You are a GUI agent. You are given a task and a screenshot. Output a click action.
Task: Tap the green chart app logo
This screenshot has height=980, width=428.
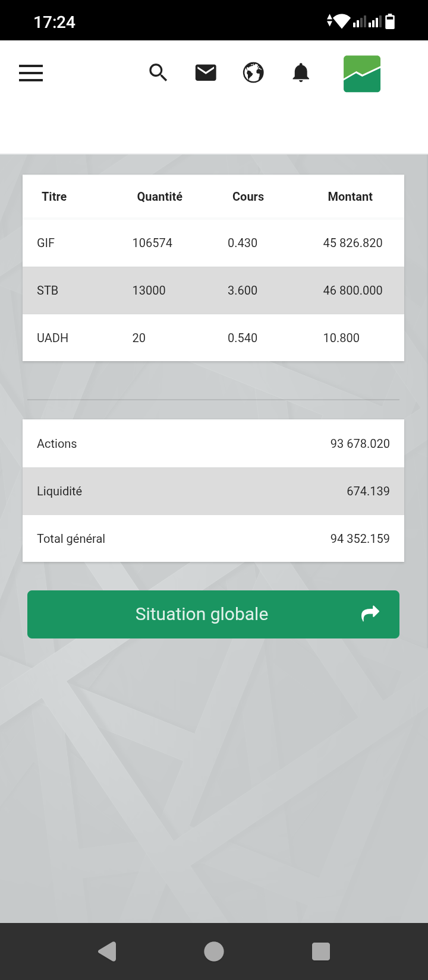(362, 74)
